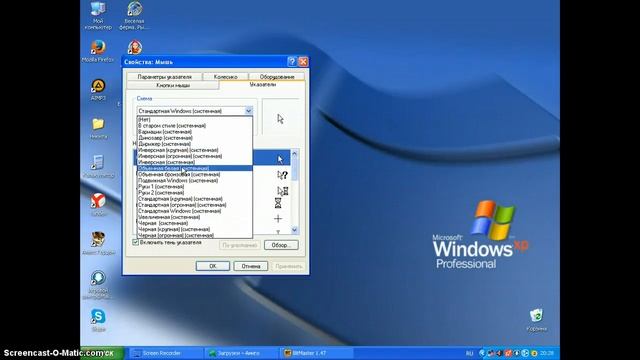Pick the highlighted белая (системная) entry
The width and height of the screenshot is (640, 360).
195,168
